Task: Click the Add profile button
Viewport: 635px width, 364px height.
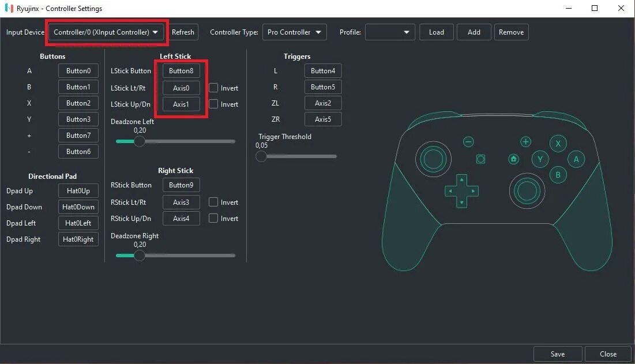Action: [x=474, y=32]
